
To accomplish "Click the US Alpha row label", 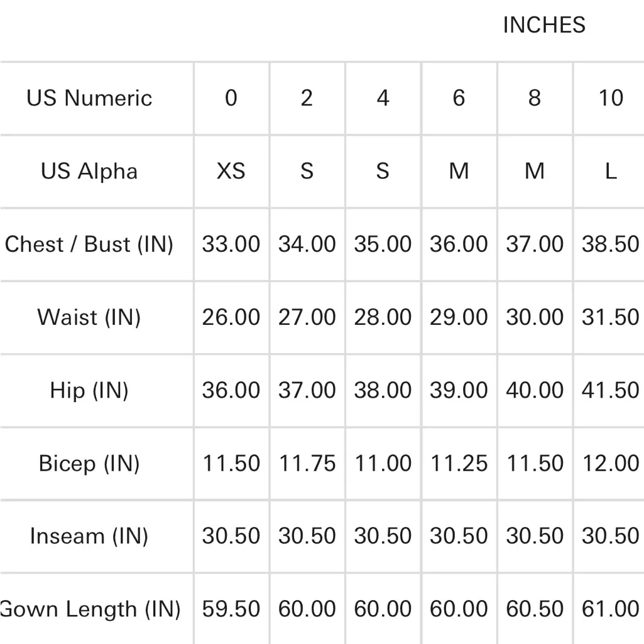I will click(89, 171).
